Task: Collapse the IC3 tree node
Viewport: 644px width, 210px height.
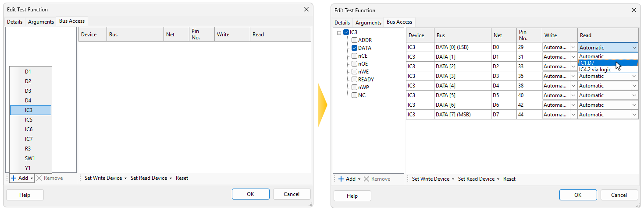Action: click(x=339, y=32)
